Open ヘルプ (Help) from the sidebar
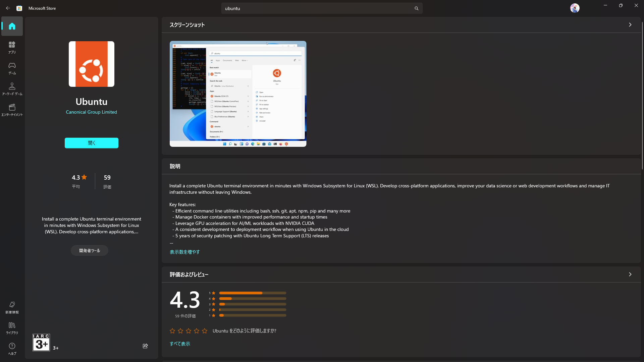Screen dimensions: 644x362 tap(12, 349)
